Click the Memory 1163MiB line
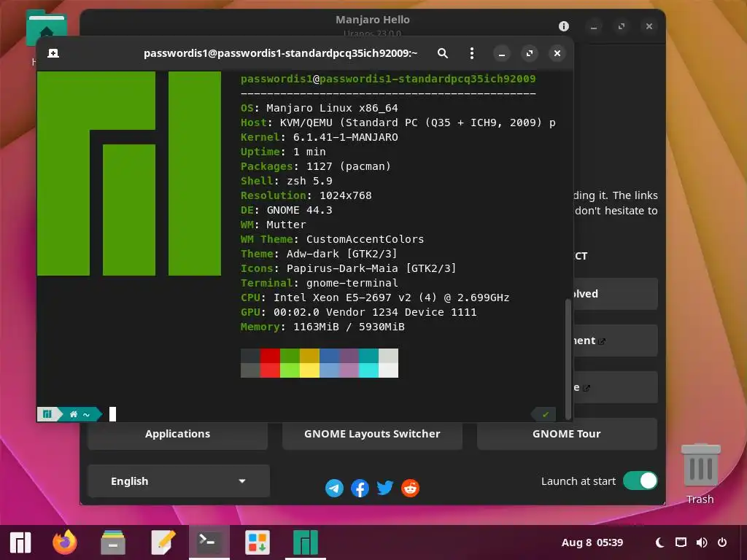This screenshot has width=747, height=560. click(x=322, y=327)
